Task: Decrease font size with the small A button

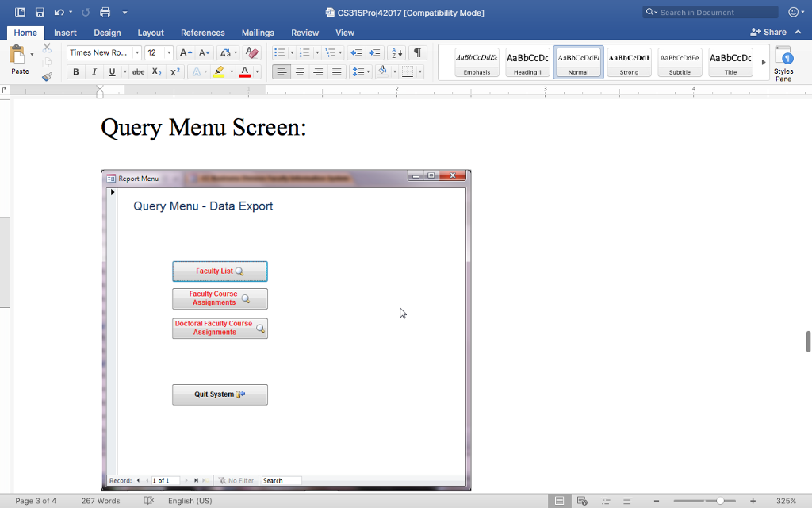Action: tap(204, 53)
